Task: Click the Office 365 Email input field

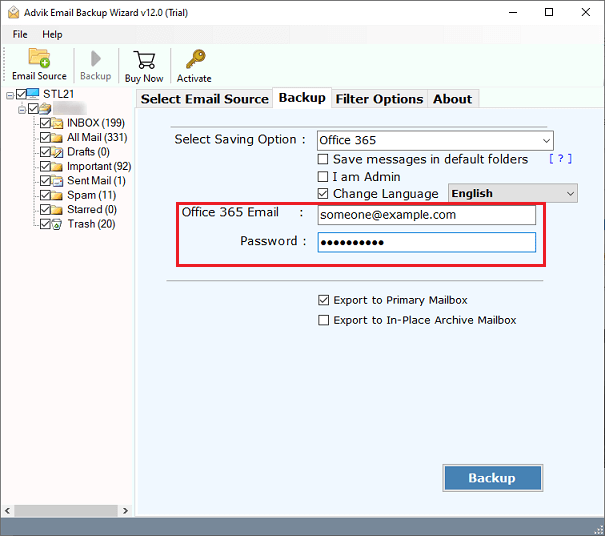Action: coord(426,215)
